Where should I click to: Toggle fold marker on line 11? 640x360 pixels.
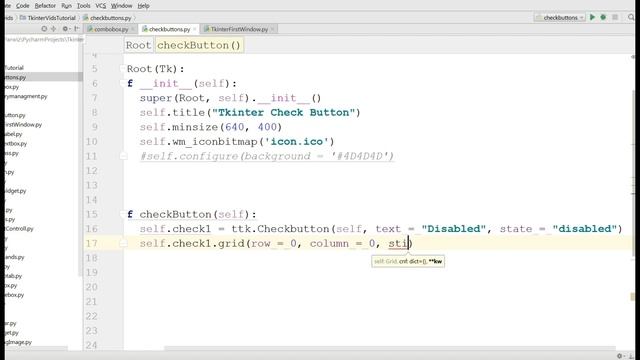pyautogui.click(x=123, y=156)
